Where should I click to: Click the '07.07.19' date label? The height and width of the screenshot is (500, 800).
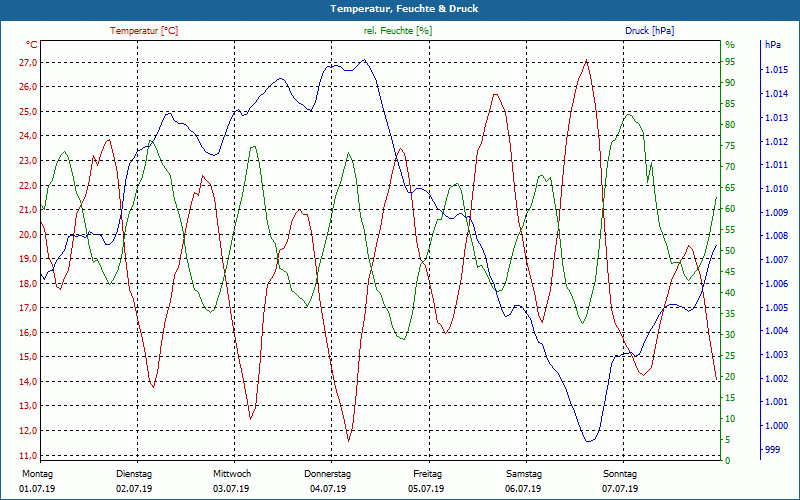point(620,489)
